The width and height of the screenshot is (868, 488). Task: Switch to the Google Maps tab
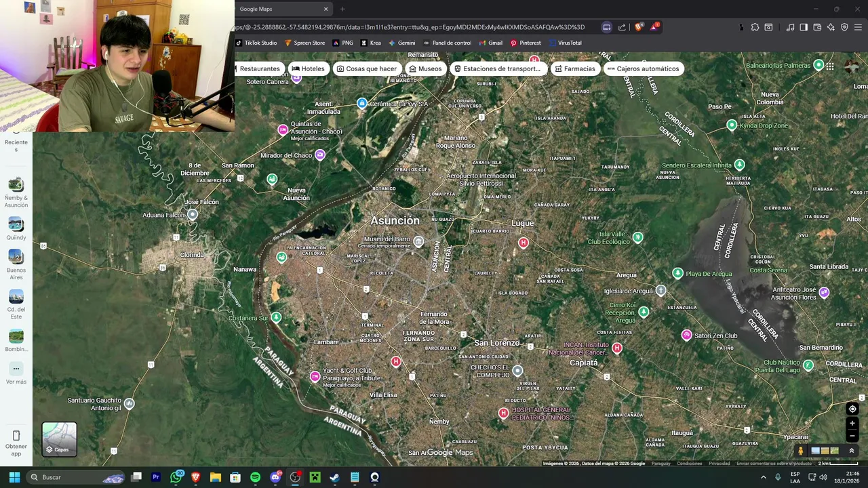coord(282,9)
